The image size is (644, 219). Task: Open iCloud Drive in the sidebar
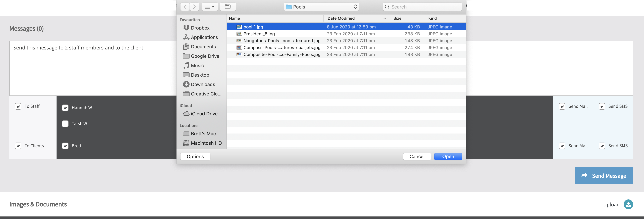[x=200, y=114]
